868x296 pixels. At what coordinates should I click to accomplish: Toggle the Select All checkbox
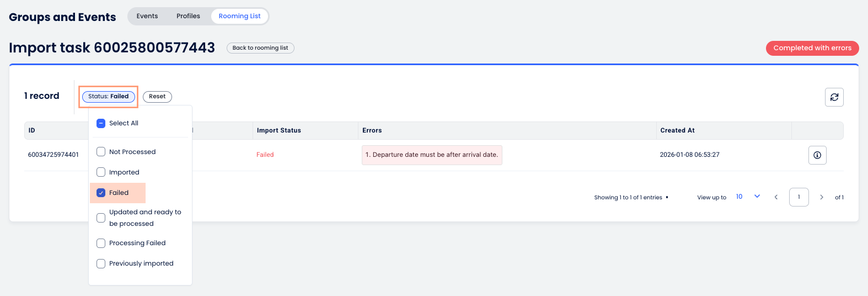click(x=101, y=123)
